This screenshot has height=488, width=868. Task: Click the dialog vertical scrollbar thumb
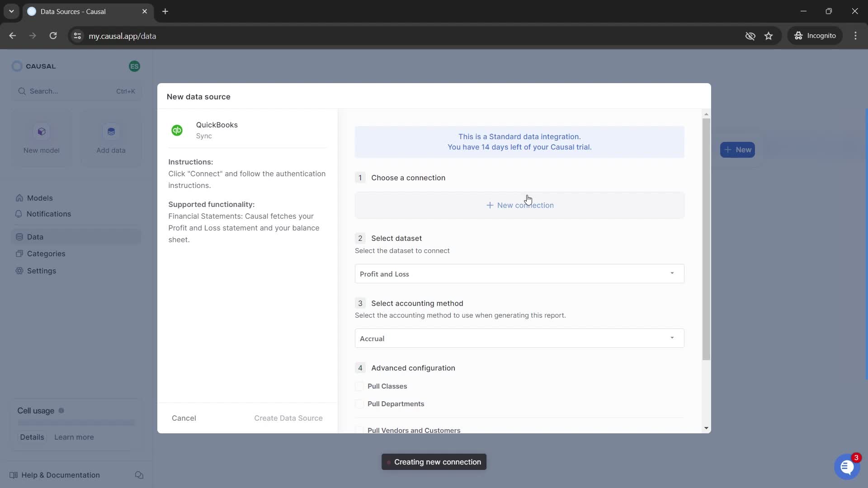click(x=706, y=239)
